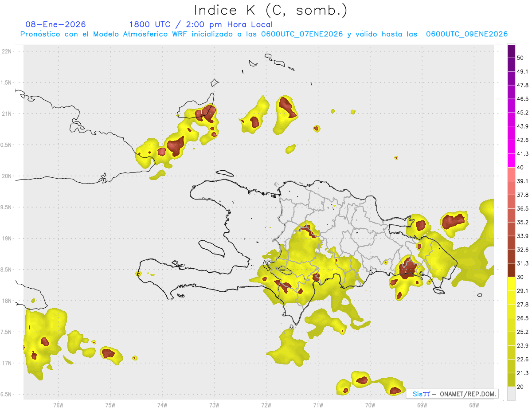532x411 pixels.
Task: Click the latitude label '17N'
Action: (x=6, y=363)
